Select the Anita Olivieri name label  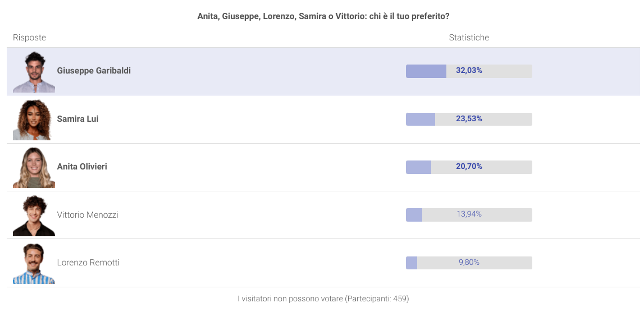(82, 167)
